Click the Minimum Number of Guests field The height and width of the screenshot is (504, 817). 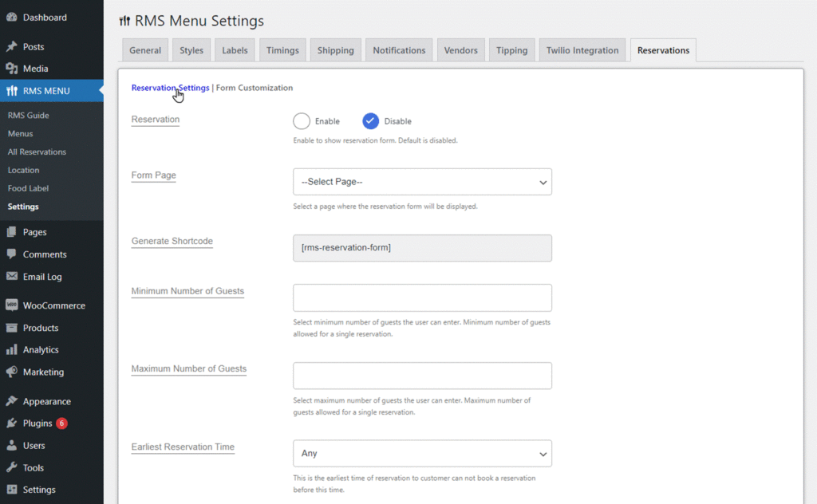(x=422, y=297)
